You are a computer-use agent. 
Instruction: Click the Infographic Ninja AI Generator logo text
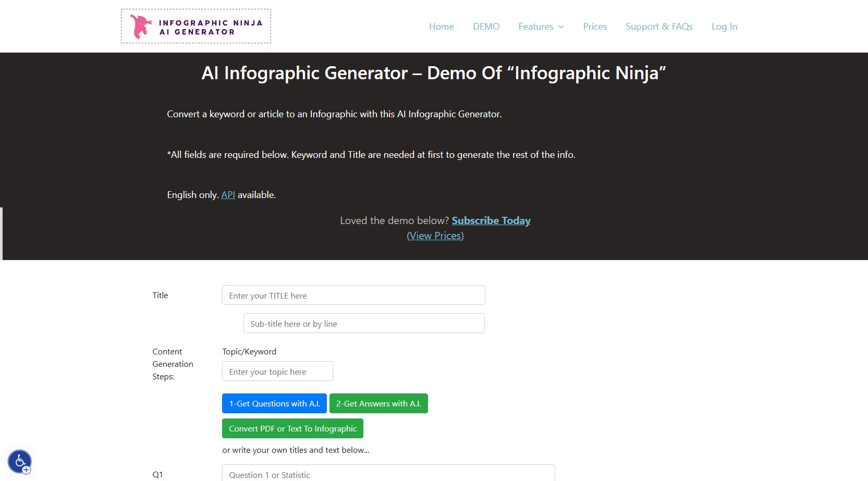click(211, 27)
